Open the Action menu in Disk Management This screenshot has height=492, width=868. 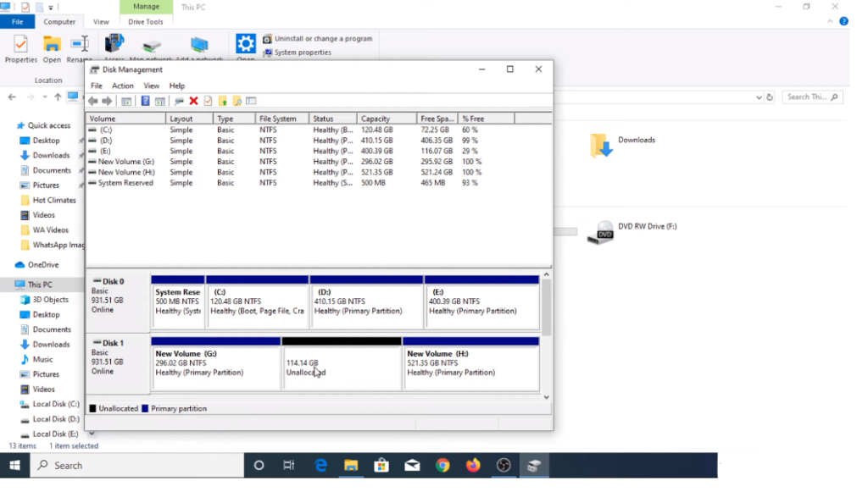[x=123, y=86]
